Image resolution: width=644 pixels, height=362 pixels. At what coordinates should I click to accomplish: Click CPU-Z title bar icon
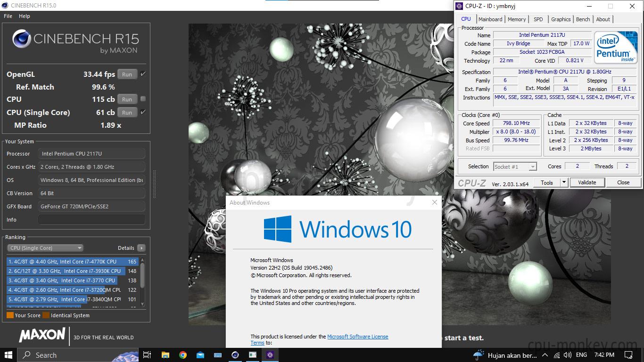pos(460,6)
